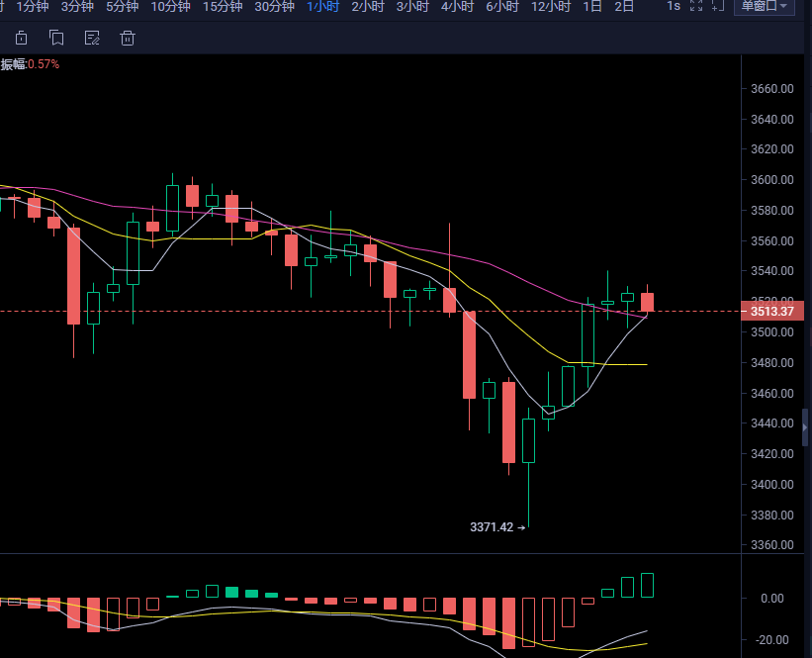Screen dimensions: 812x658
Task: Select the 1s tick interval
Action: (674, 6)
